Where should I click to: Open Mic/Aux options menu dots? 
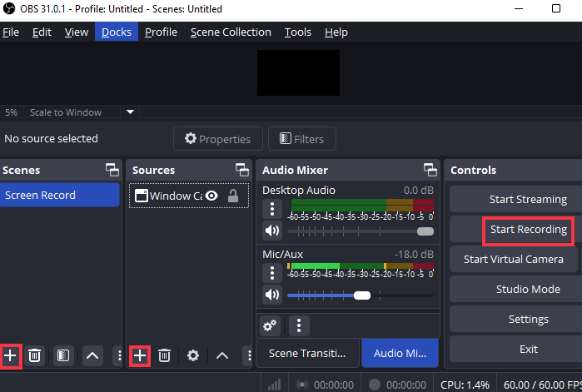tap(272, 273)
